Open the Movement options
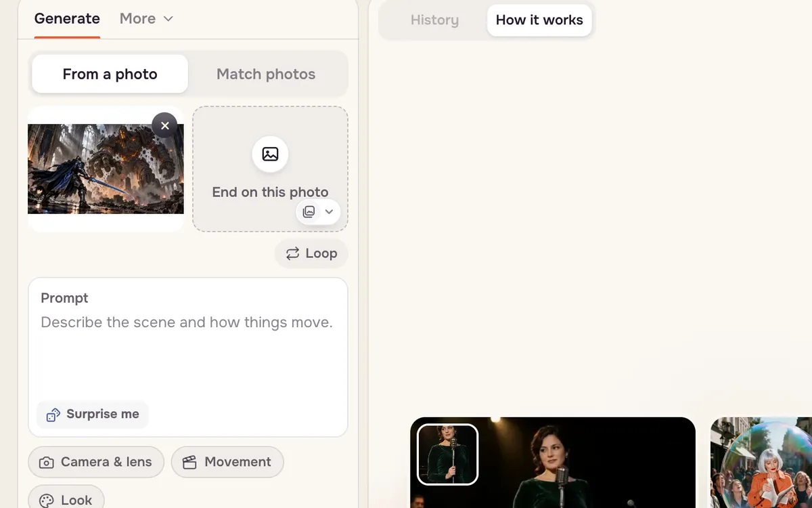Image resolution: width=812 pixels, height=508 pixels. coord(227,462)
